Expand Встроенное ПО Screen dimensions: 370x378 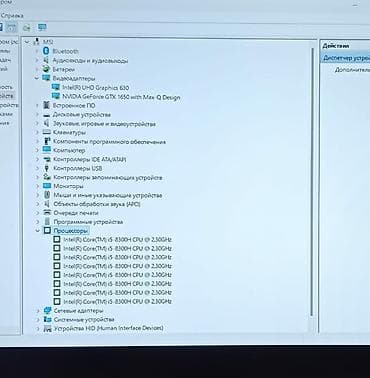(x=37, y=105)
